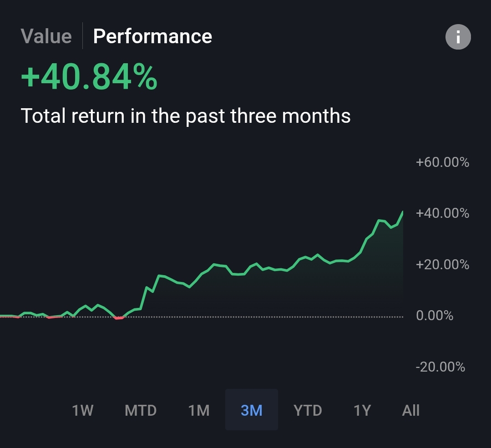
Task: Tap the dotted zero baseline on chart
Action: [263, 317]
